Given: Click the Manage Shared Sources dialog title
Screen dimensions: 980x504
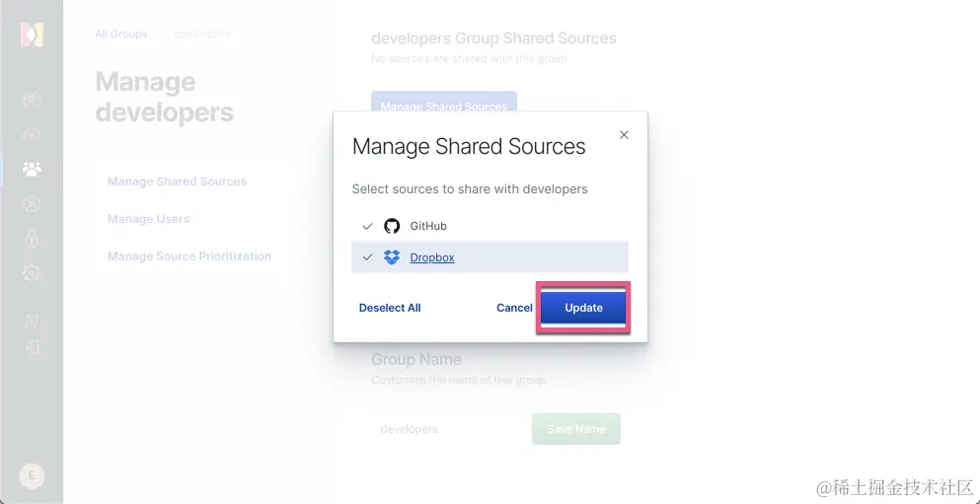Looking at the screenshot, I should click(469, 146).
